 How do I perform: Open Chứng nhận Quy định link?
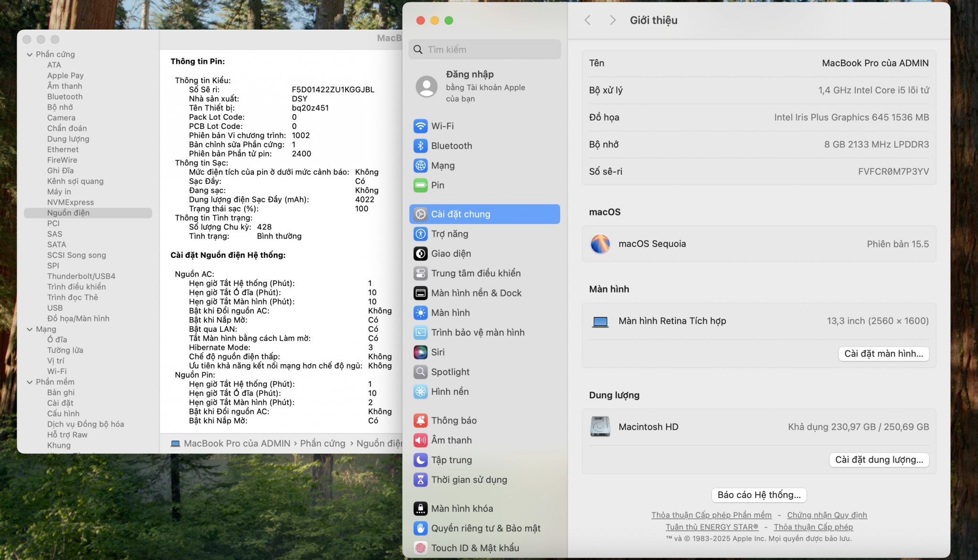tap(827, 515)
